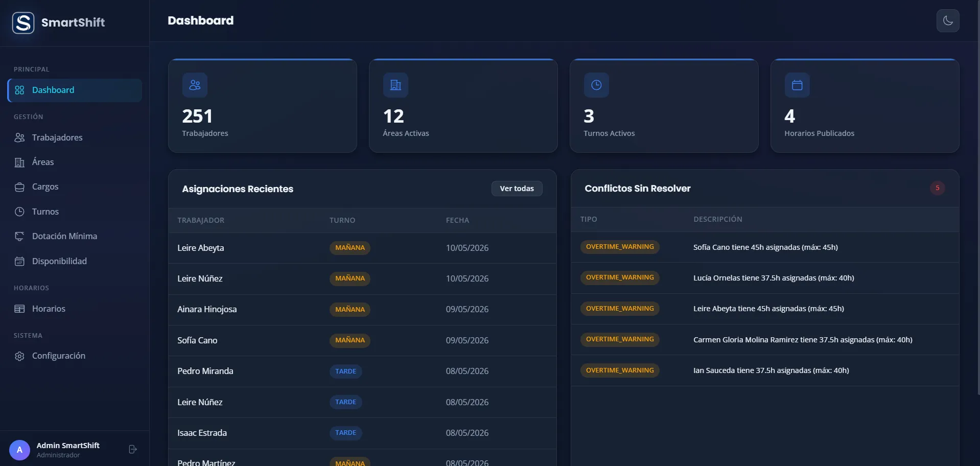Image resolution: width=980 pixels, height=466 pixels.
Task: Select Leire Abeyta 45h conflict description
Action: (x=768, y=309)
